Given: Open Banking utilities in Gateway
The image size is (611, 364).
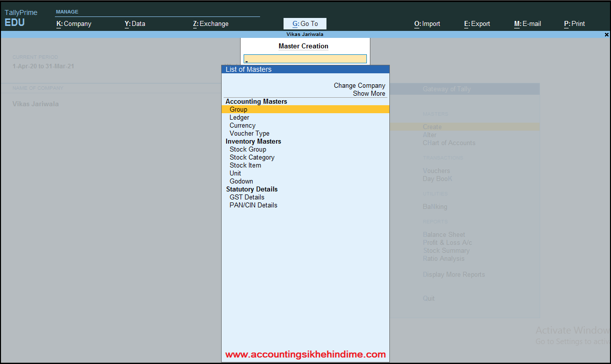Looking at the screenshot, I should point(435,206).
